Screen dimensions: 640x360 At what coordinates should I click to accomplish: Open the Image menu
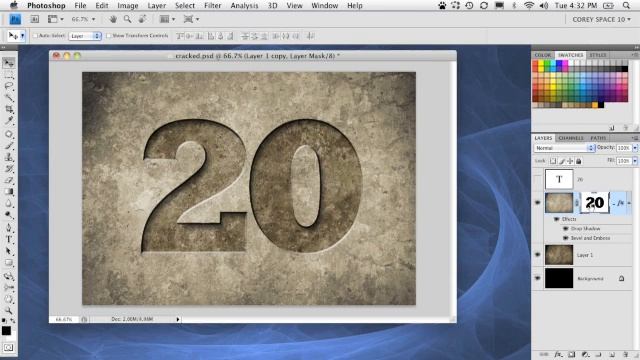[128, 6]
